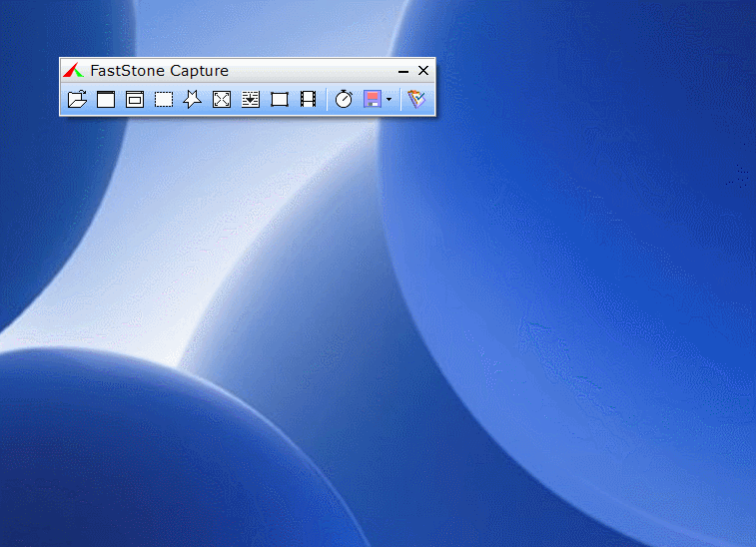
Task: Click the FastStone Capture title text
Action: pos(160,71)
